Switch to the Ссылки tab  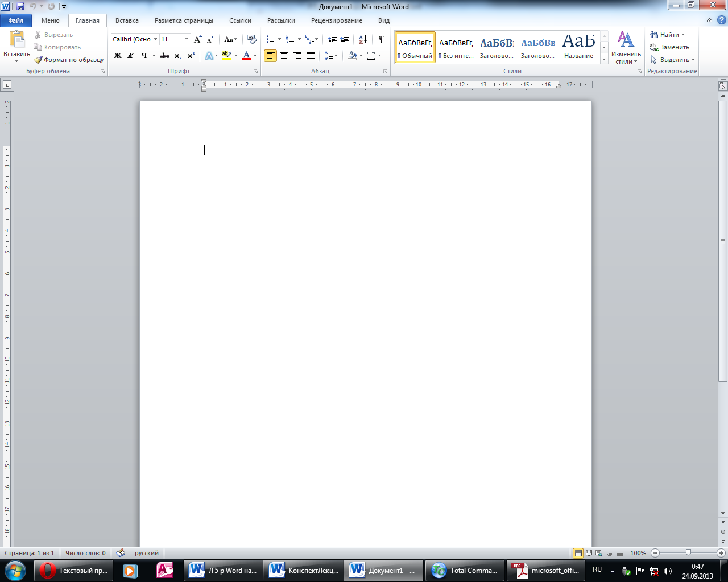tap(240, 20)
